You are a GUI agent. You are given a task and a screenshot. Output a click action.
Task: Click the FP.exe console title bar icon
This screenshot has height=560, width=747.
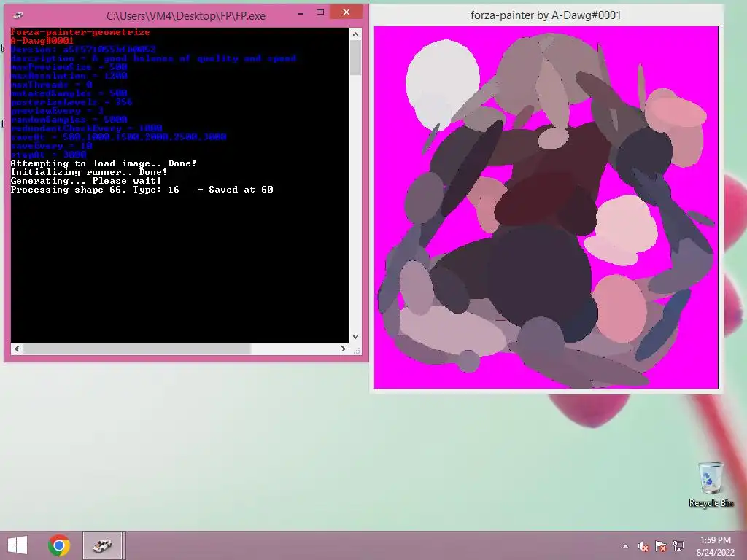(x=18, y=15)
